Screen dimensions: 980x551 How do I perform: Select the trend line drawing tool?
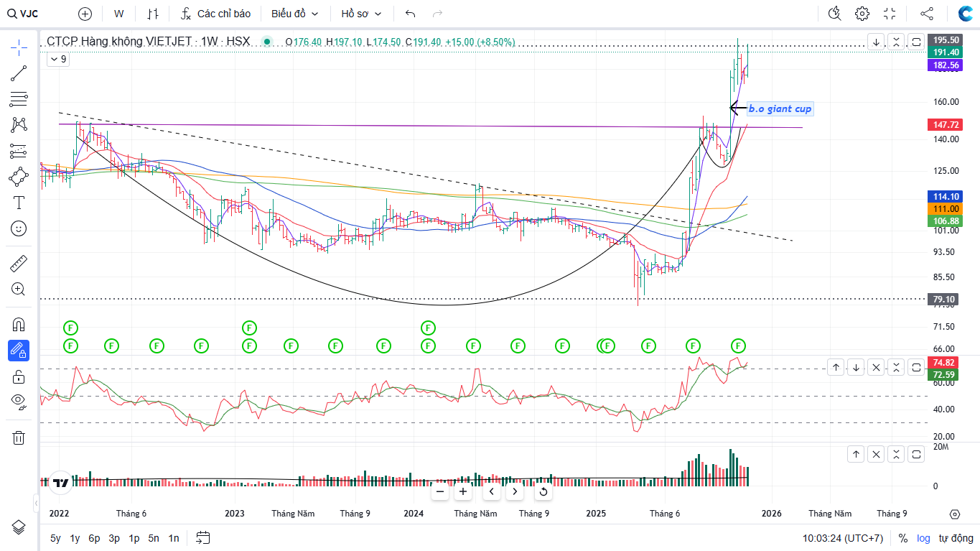tap(19, 73)
